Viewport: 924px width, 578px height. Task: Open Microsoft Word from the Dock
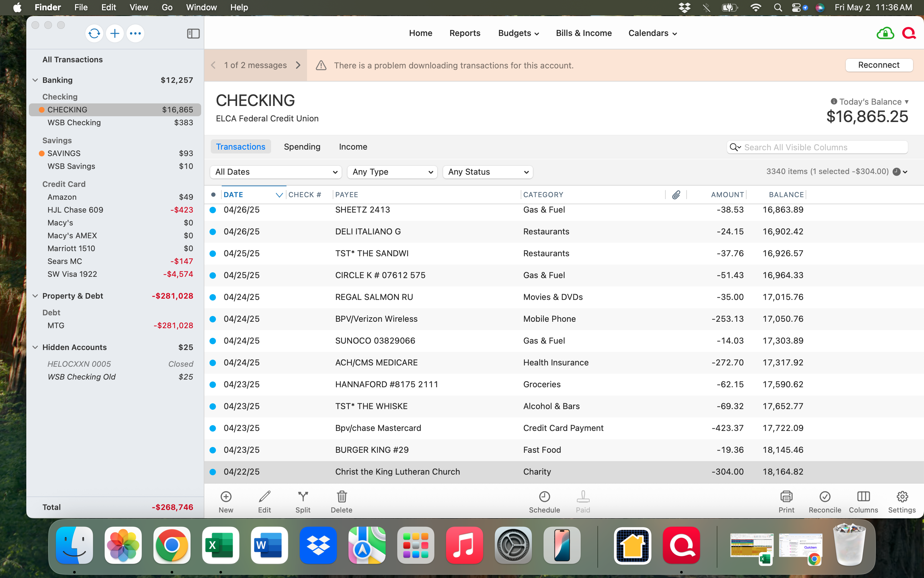[x=269, y=545]
